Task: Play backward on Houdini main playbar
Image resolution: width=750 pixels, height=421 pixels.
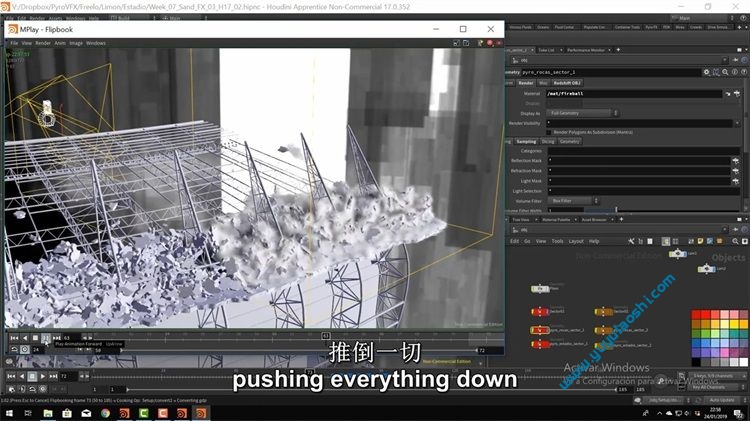Action: pos(22,377)
